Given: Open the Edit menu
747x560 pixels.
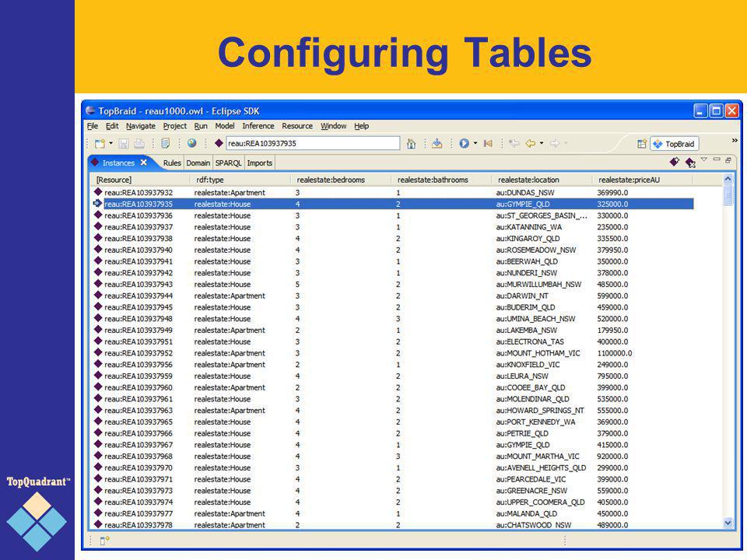Looking at the screenshot, I should pos(112,126).
